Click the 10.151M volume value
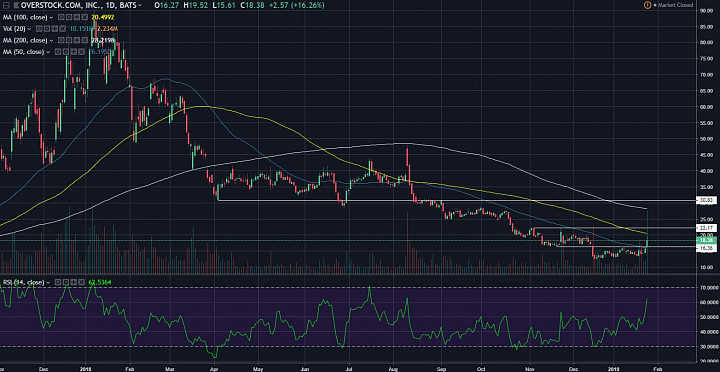Screen dimensions: 720x372 pyautogui.click(x=81, y=28)
